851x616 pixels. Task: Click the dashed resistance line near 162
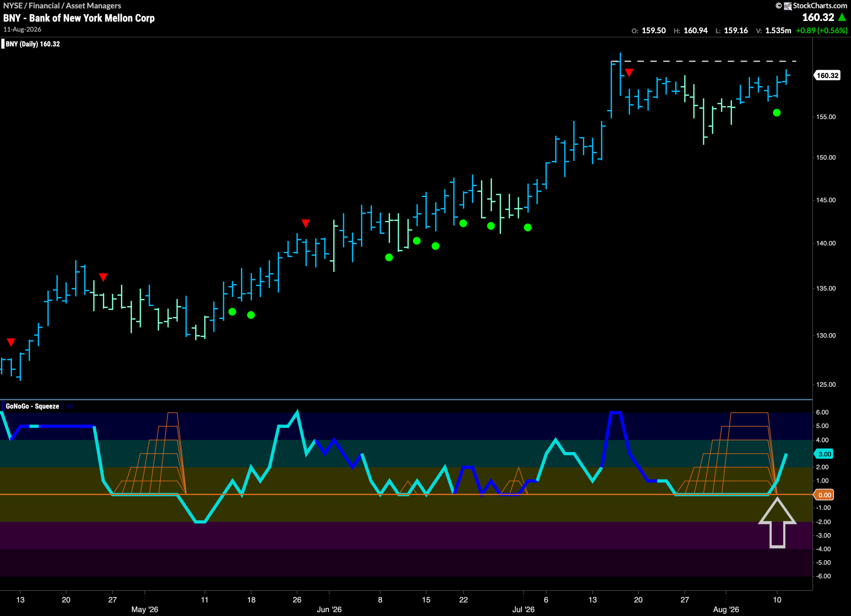(x=704, y=61)
